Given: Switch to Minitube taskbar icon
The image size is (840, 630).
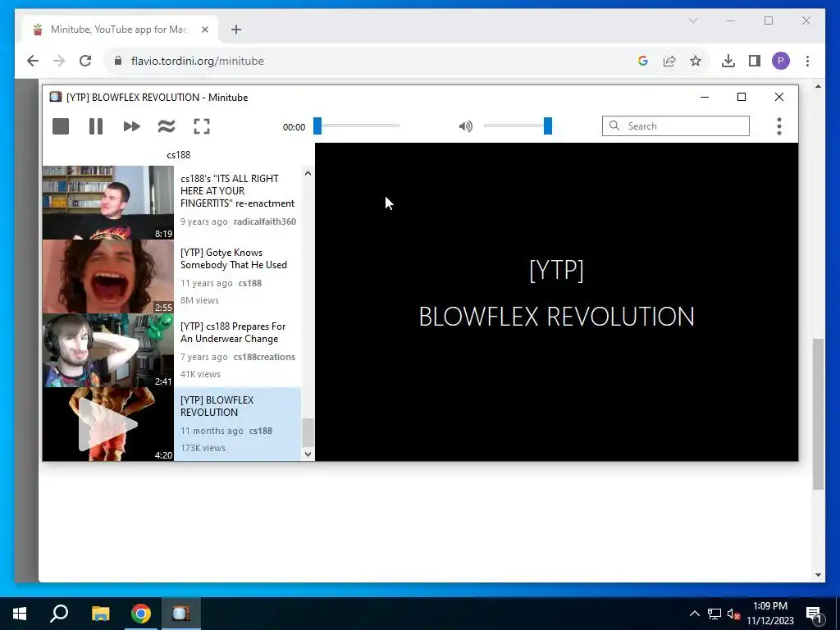Looking at the screenshot, I should click(181, 614).
